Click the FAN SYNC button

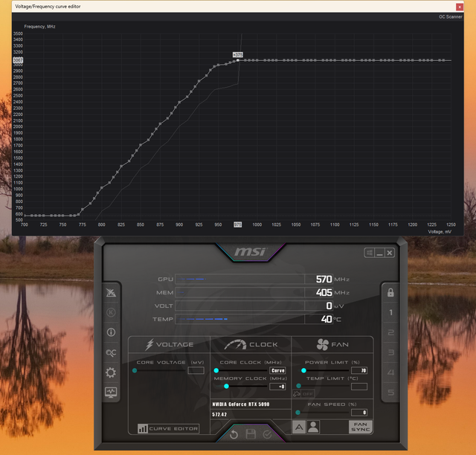(x=361, y=427)
